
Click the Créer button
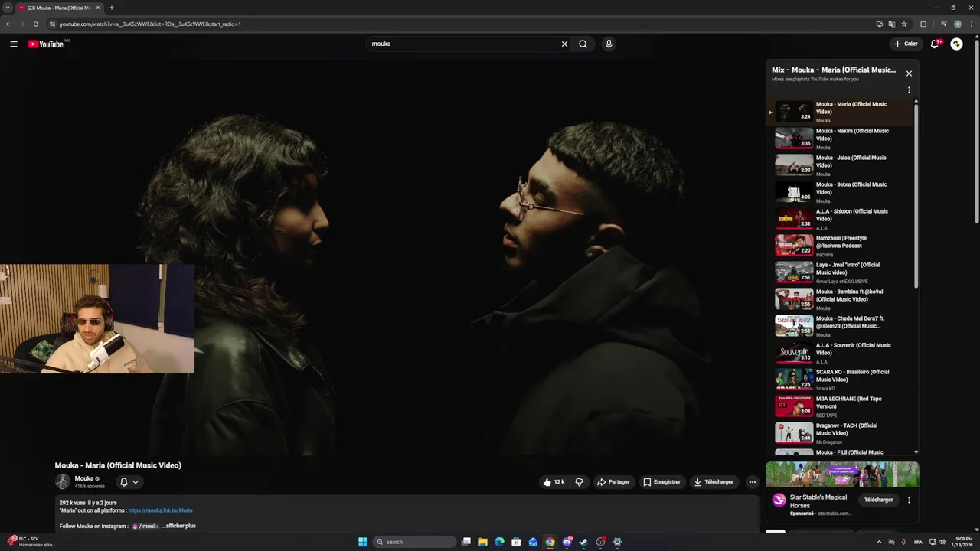point(906,44)
